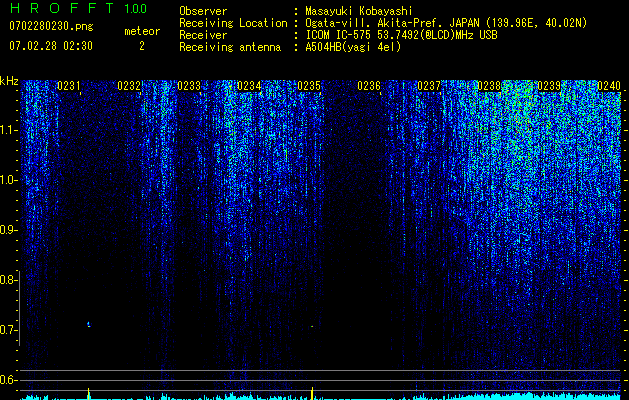Click the "Receiving Location" label
The image size is (629, 400).
(233, 24)
